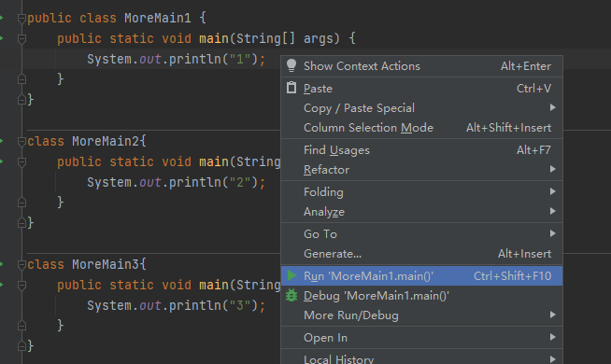This screenshot has height=364, width=611.
Task: Open the Folding submenu
Action: click(x=421, y=192)
